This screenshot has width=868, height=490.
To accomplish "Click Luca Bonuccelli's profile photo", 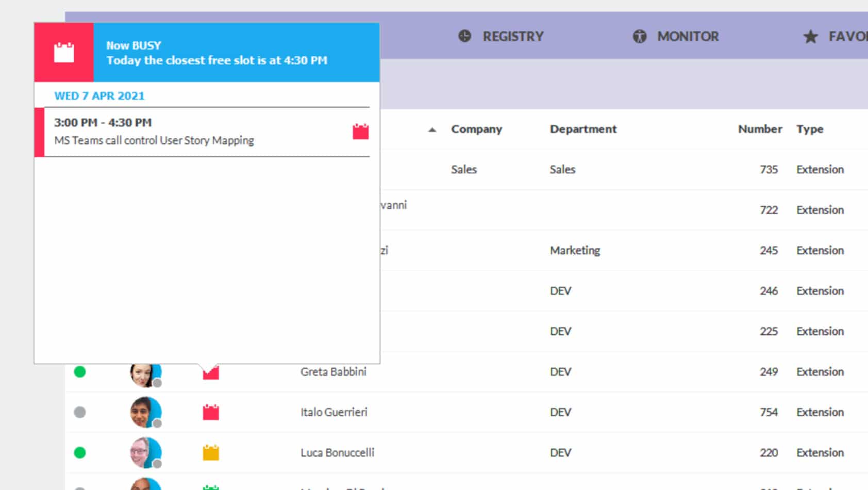I will tap(145, 452).
